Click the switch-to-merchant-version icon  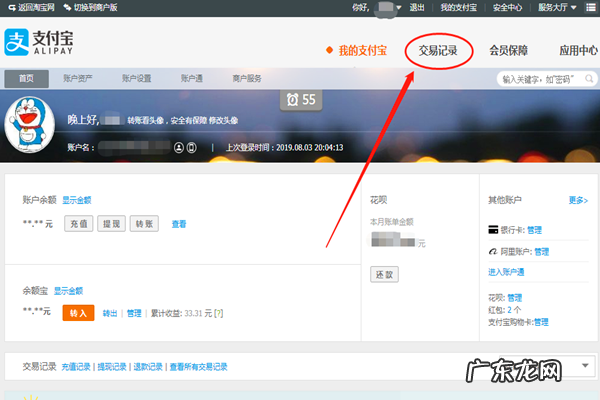[67, 7]
